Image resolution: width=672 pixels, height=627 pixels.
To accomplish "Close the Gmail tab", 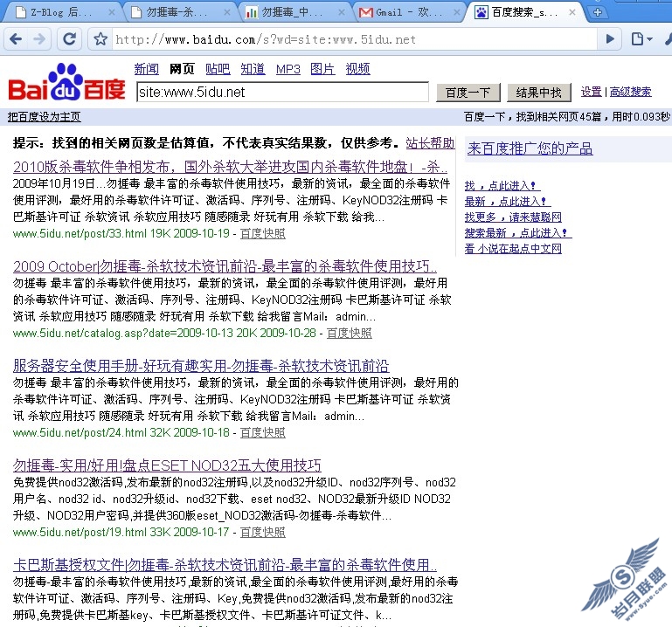I will [456, 12].
